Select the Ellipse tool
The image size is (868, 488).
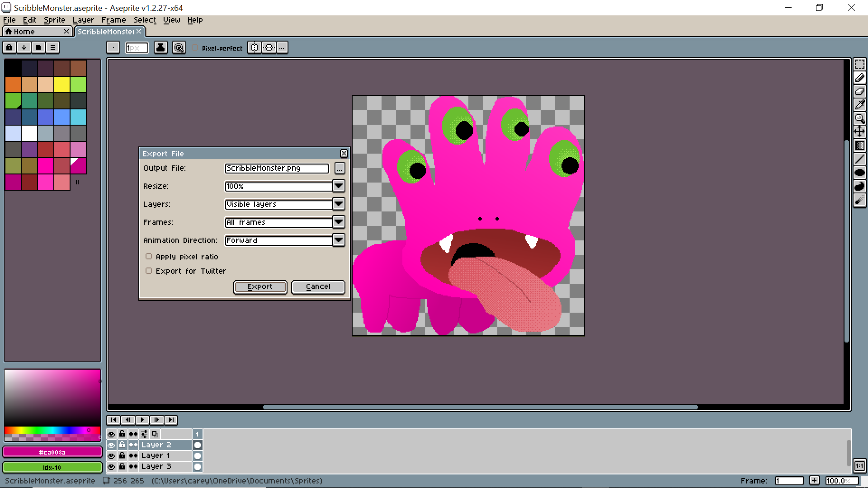click(860, 172)
